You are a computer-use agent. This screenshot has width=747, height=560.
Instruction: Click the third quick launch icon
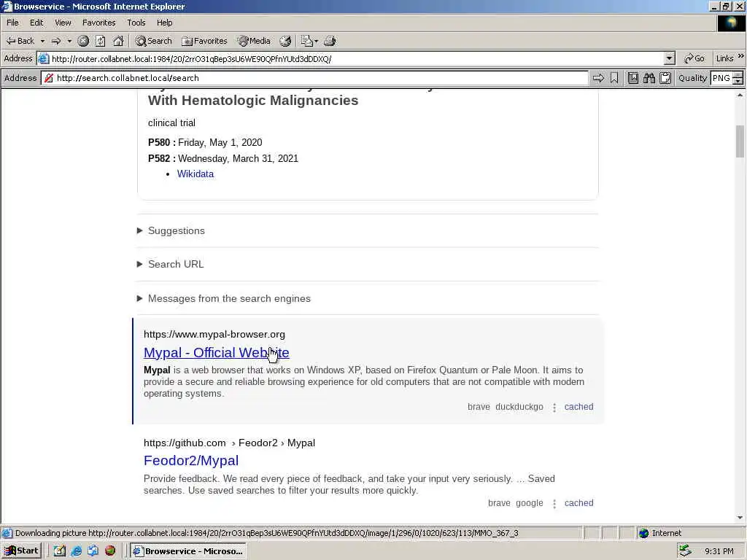(x=93, y=551)
